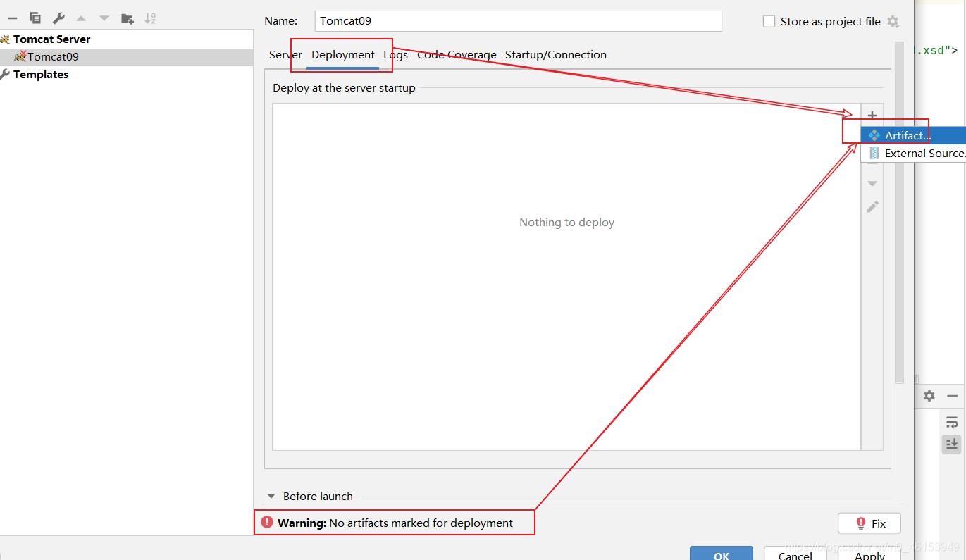Toggle scroll to end icon in background panel
This screenshot has width=966, height=560.
pos(952,444)
